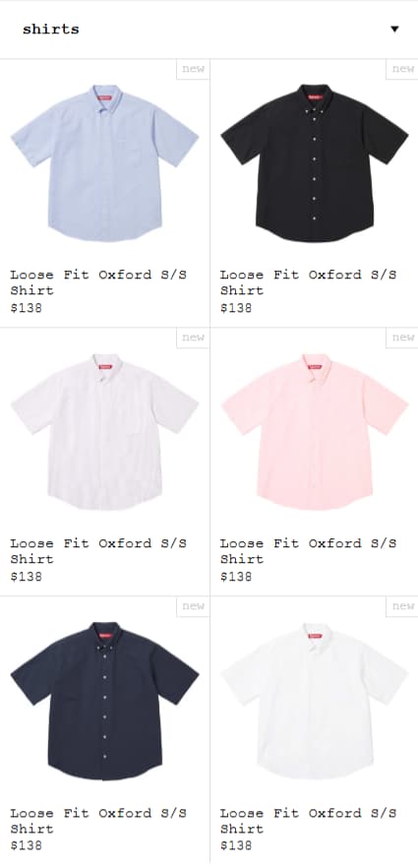Open the light blue shirt's title link
The height and width of the screenshot is (868, 418).
point(98,282)
